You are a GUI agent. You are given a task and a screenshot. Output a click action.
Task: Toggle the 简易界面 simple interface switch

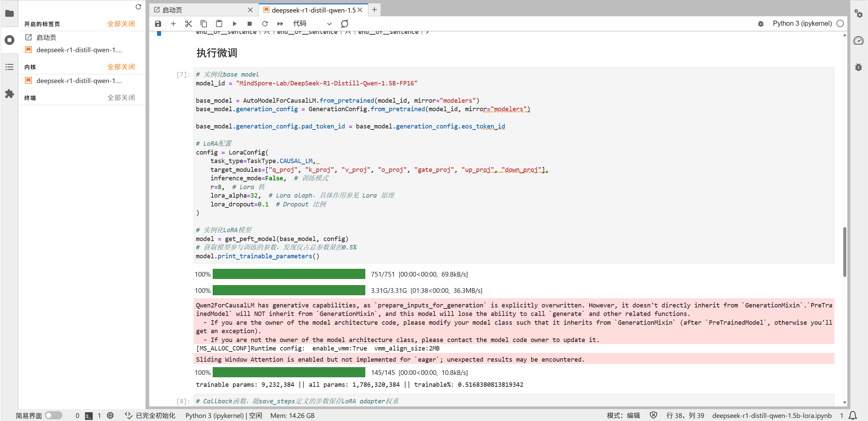[54, 415]
